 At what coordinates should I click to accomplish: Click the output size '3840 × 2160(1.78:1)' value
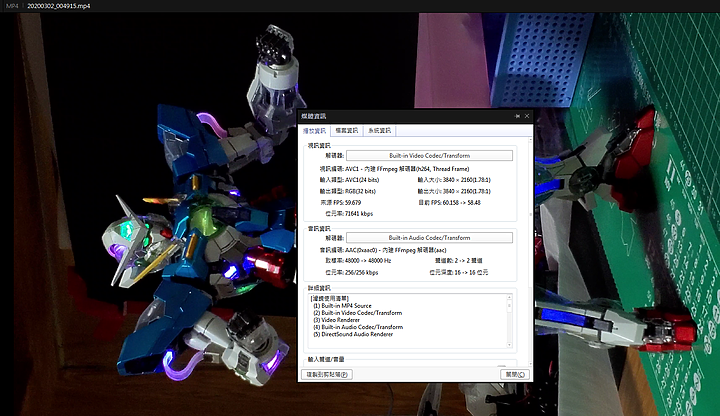tap(467, 191)
